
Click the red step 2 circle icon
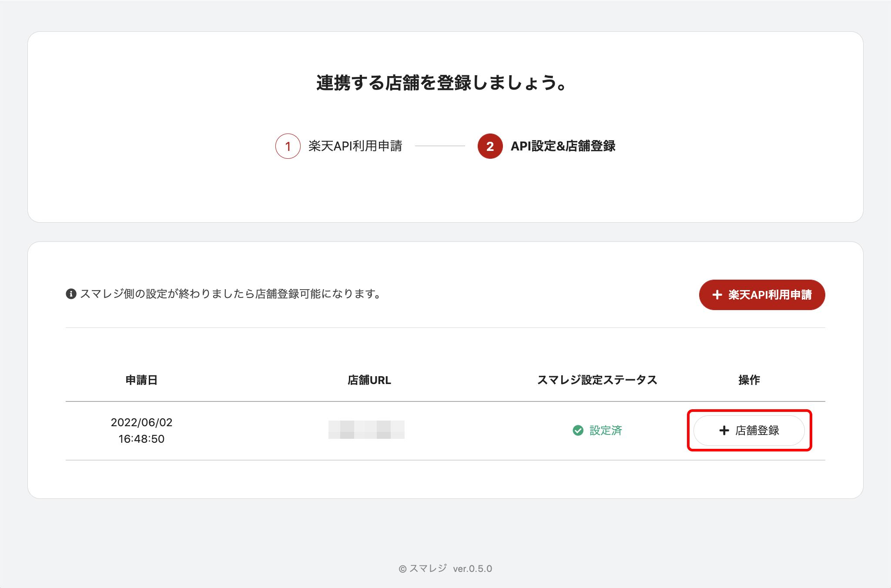click(x=490, y=146)
